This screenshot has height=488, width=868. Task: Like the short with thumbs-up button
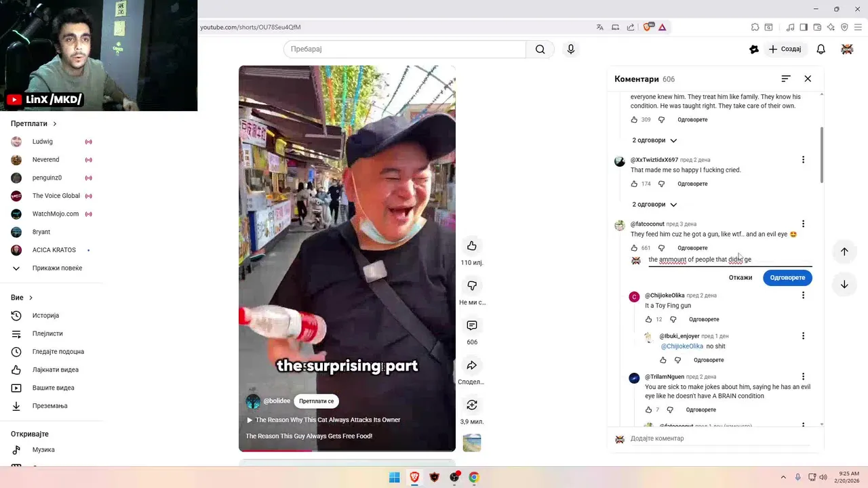coord(472,245)
